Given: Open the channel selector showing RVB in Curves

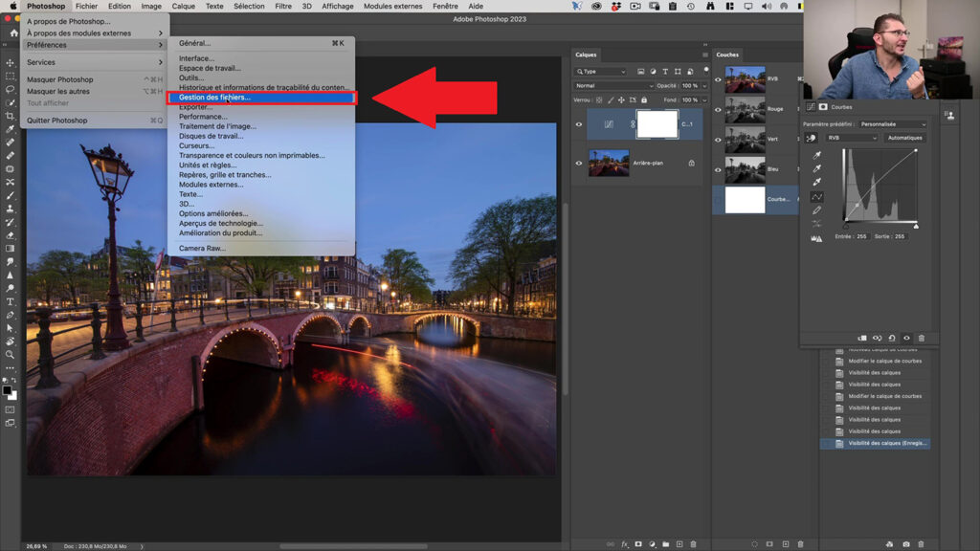Looking at the screenshot, I should [850, 138].
